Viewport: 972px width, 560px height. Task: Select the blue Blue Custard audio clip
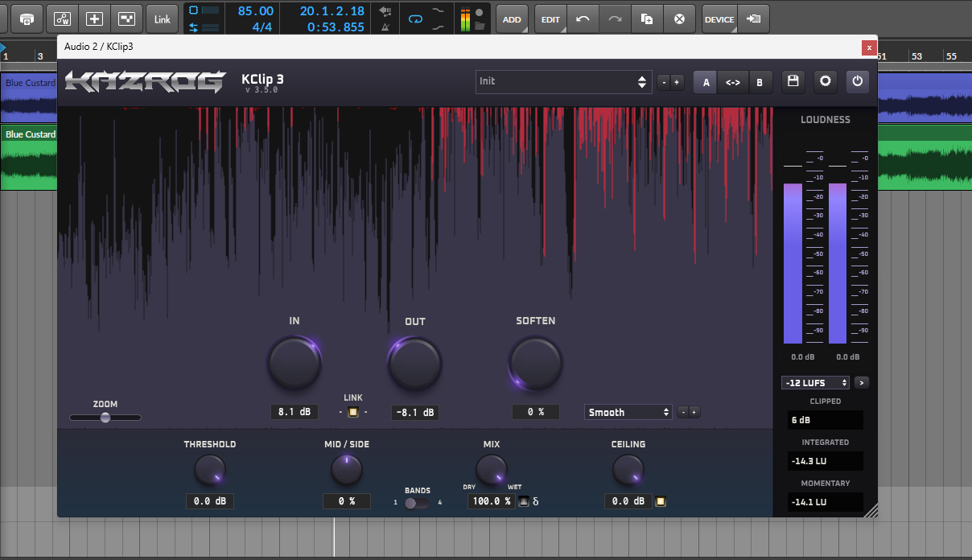(29, 98)
